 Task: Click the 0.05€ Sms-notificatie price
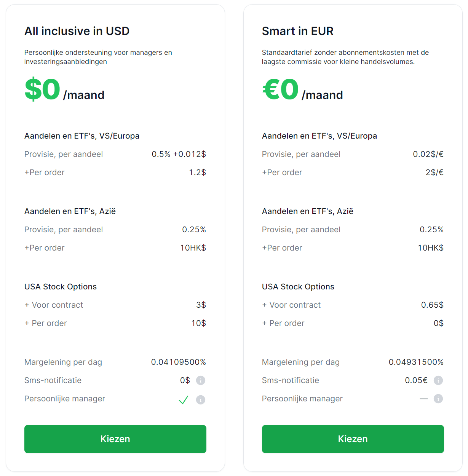pos(416,380)
